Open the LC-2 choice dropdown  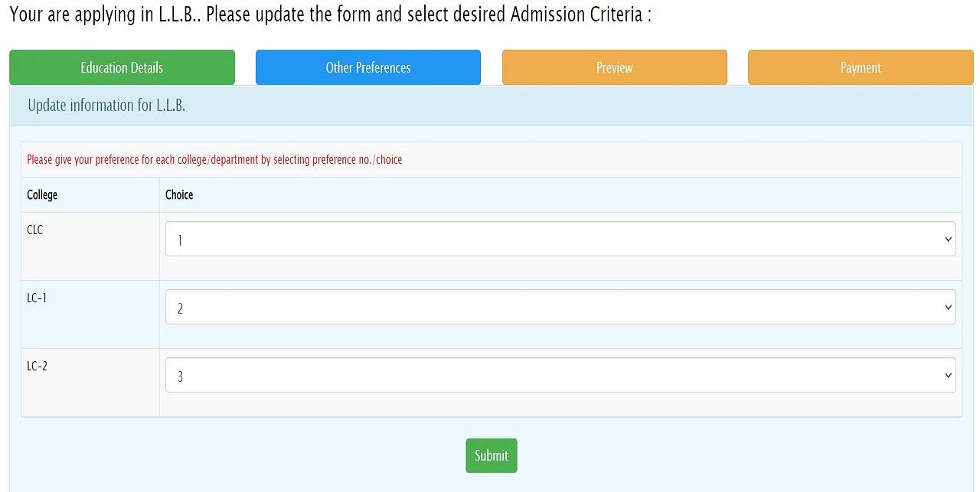click(x=560, y=376)
